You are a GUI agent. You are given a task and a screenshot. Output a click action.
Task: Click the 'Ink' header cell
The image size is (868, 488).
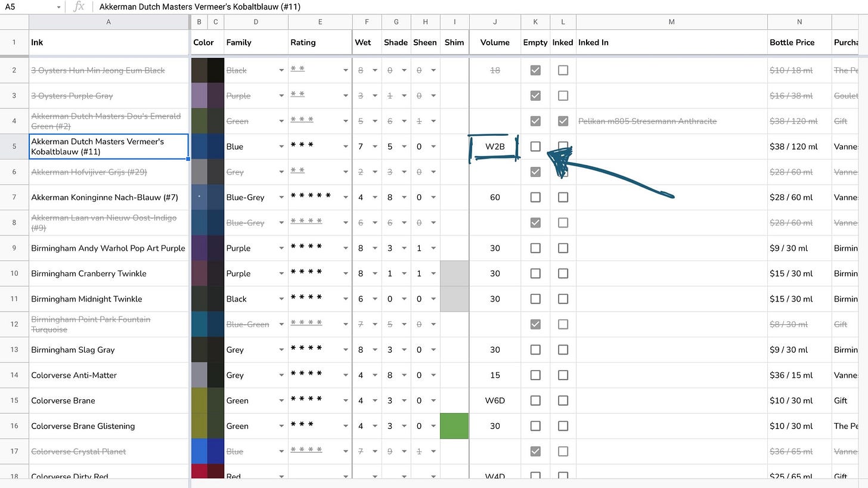(108, 42)
